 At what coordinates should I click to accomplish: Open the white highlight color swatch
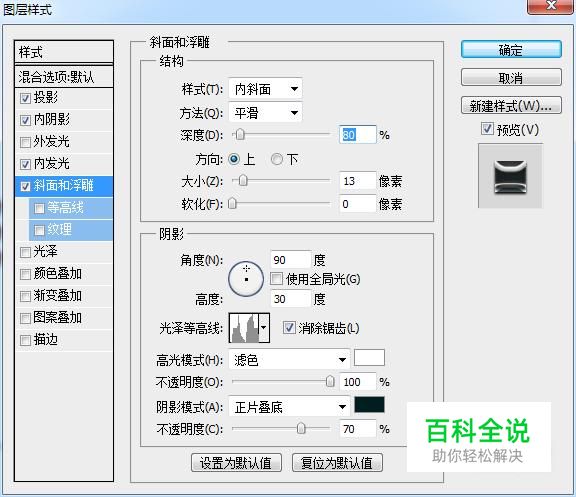[369, 358]
